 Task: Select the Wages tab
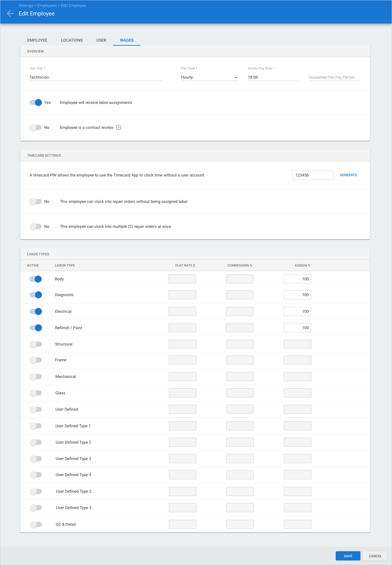[127, 40]
